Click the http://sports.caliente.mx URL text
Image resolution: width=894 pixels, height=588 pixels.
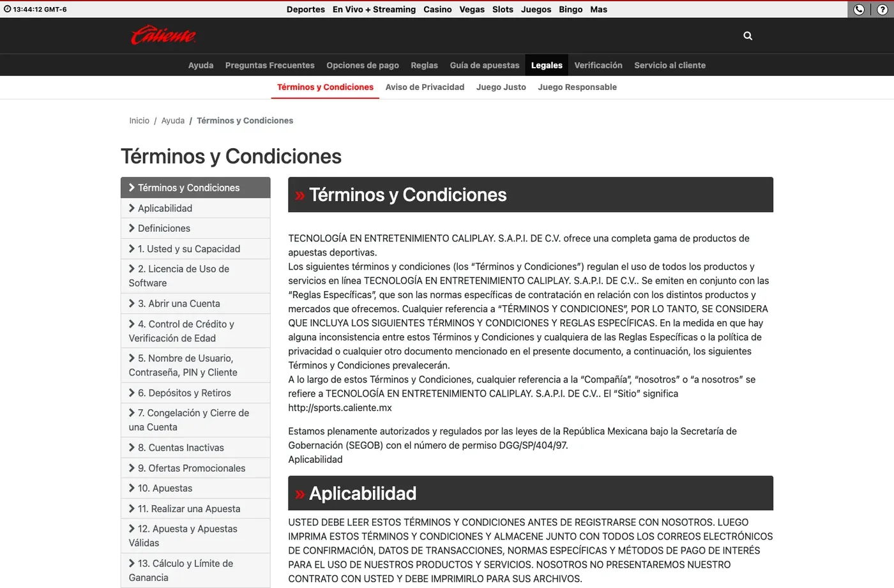click(340, 407)
